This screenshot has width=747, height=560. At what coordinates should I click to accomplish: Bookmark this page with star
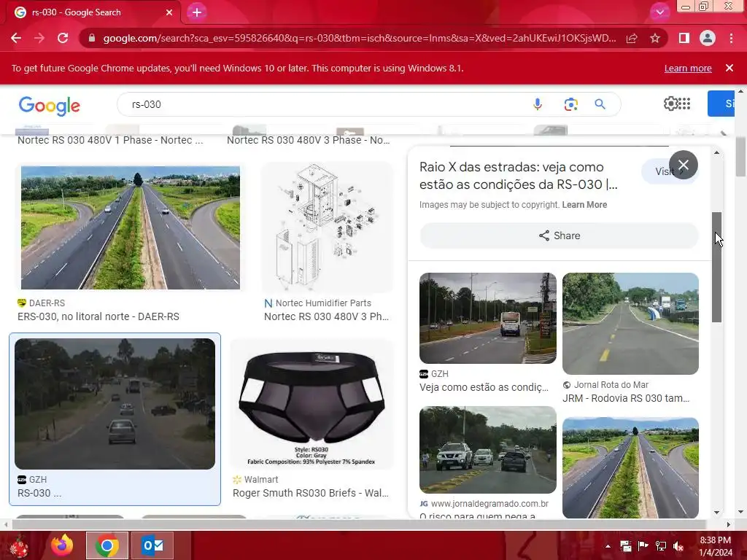pos(655,38)
